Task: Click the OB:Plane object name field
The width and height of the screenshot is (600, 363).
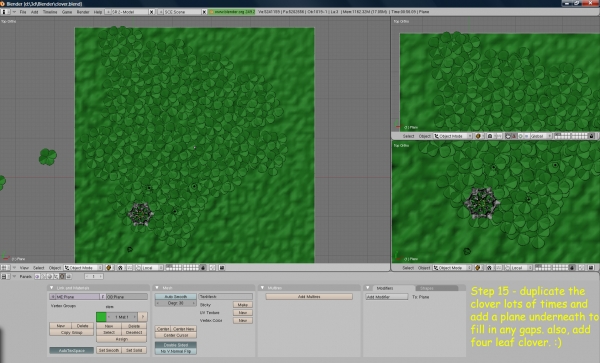Action: tap(127, 296)
